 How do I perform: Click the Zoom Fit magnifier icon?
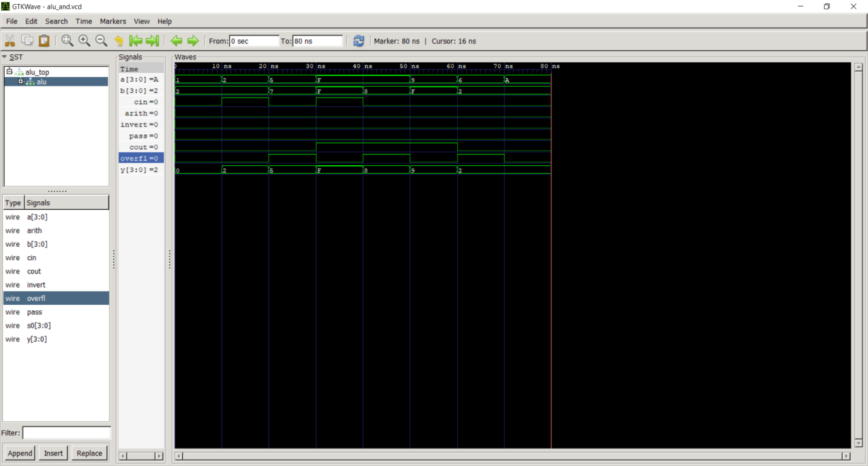pos(67,41)
